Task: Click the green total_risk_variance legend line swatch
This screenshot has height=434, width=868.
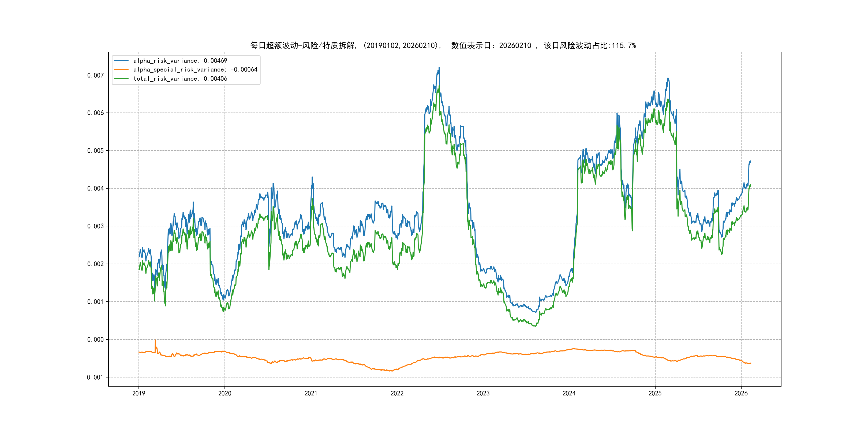Action: pos(121,78)
